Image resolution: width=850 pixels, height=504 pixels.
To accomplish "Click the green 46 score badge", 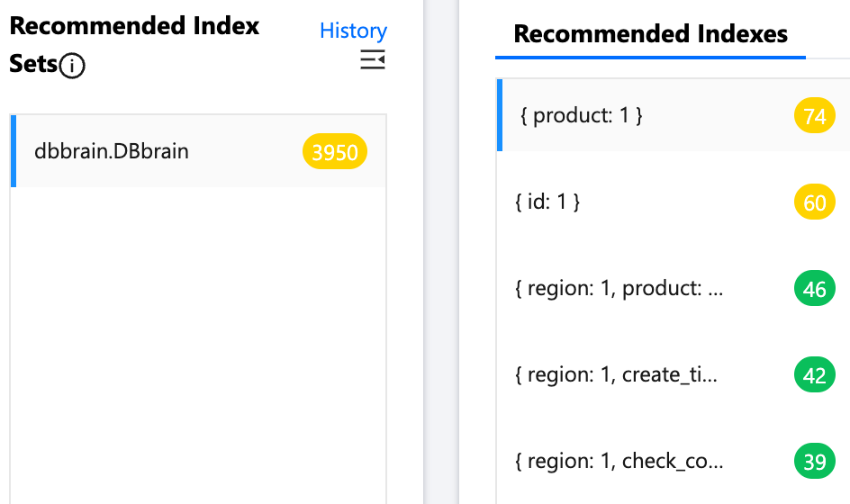I will pos(815,289).
